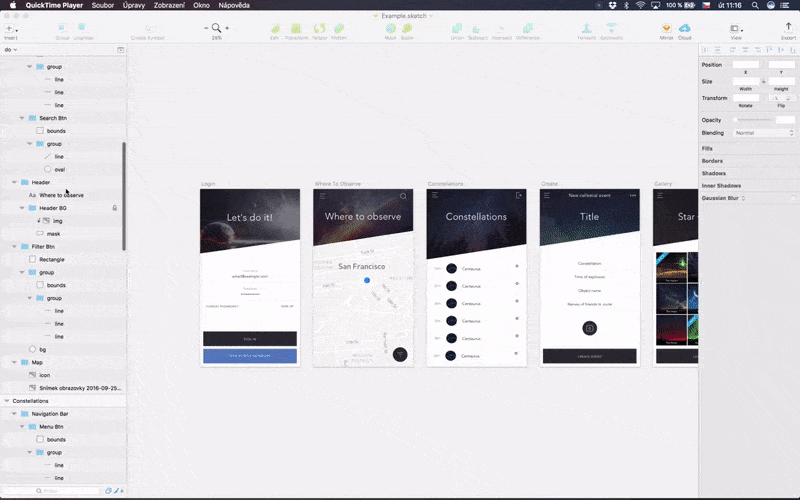Screen dimensions: 800x500
Task: Adjust the Opacity slider
Action: pos(753,120)
